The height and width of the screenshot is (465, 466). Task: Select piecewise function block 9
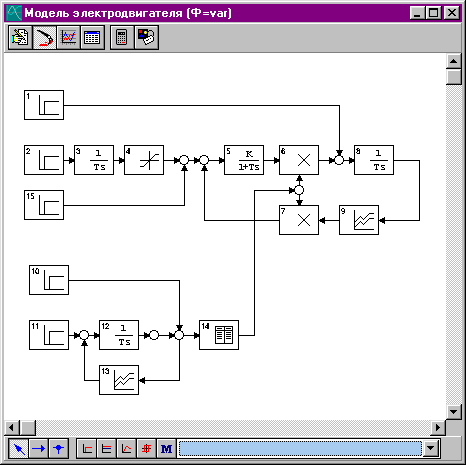point(359,220)
